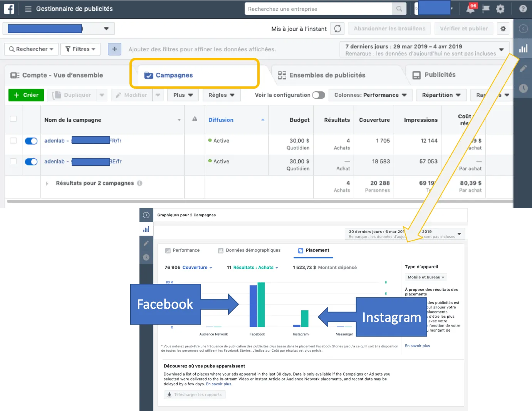Open the flag pages icon in top bar
This screenshot has width=532, height=411.
[486, 9]
